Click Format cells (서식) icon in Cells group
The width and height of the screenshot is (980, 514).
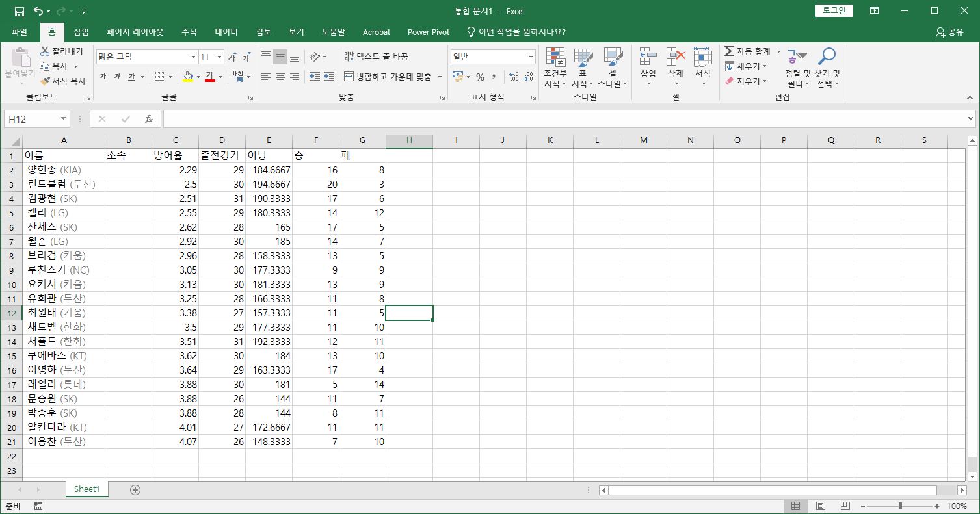coord(703,57)
